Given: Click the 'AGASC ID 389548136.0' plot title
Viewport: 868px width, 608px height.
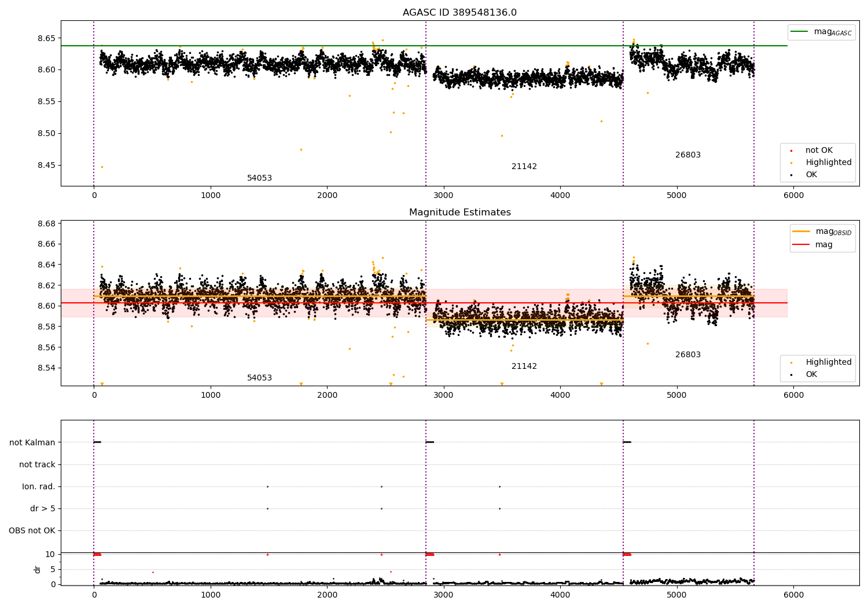Looking at the screenshot, I should click(x=460, y=13).
